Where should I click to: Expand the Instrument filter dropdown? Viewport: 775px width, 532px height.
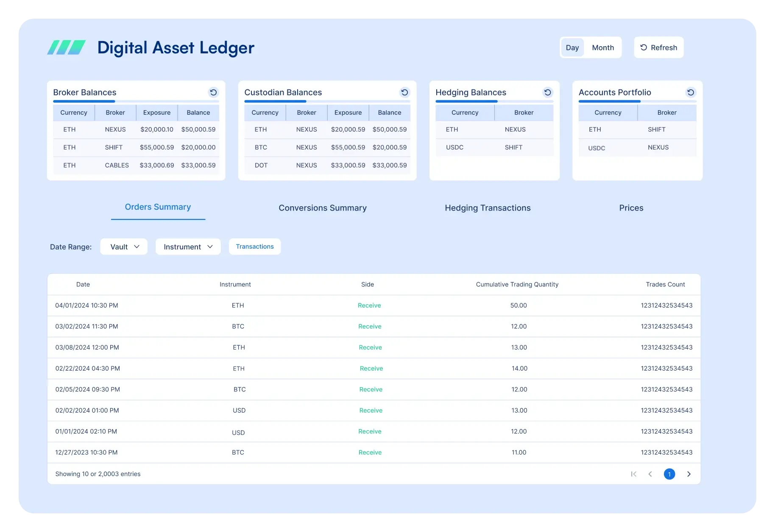click(x=188, y=246)
